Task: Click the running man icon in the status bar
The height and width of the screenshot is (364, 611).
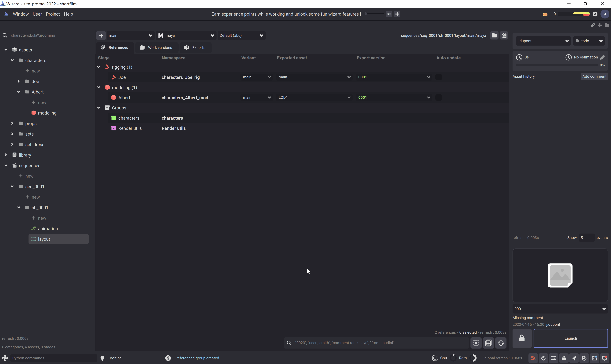Action: click(574, 358)
